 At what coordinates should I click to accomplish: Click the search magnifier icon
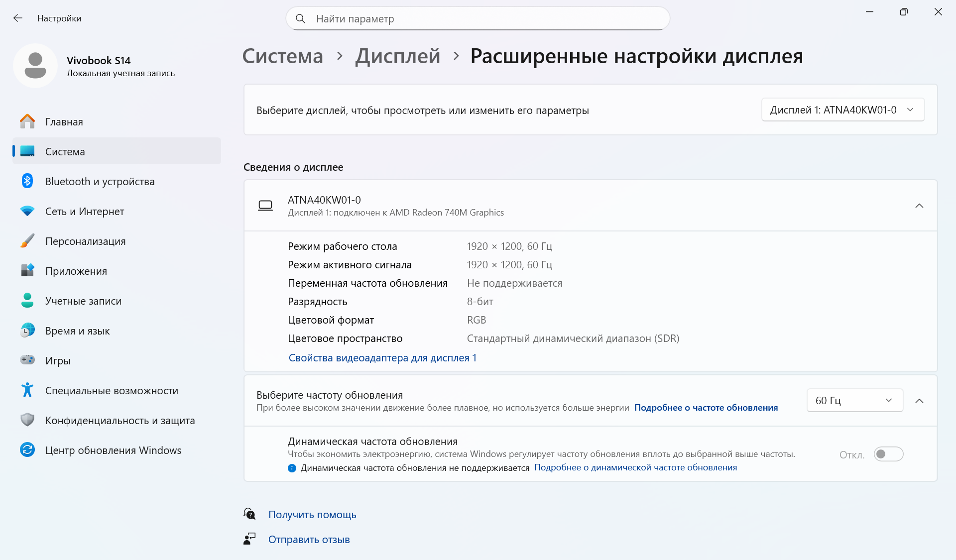click(x=300, y=19)
